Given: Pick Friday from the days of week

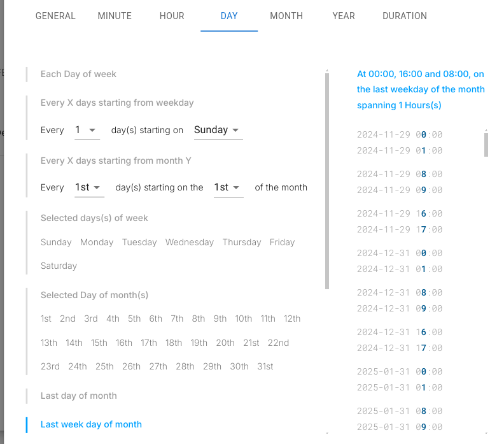Looking at the screenshot, I should [x=282, y=242].
